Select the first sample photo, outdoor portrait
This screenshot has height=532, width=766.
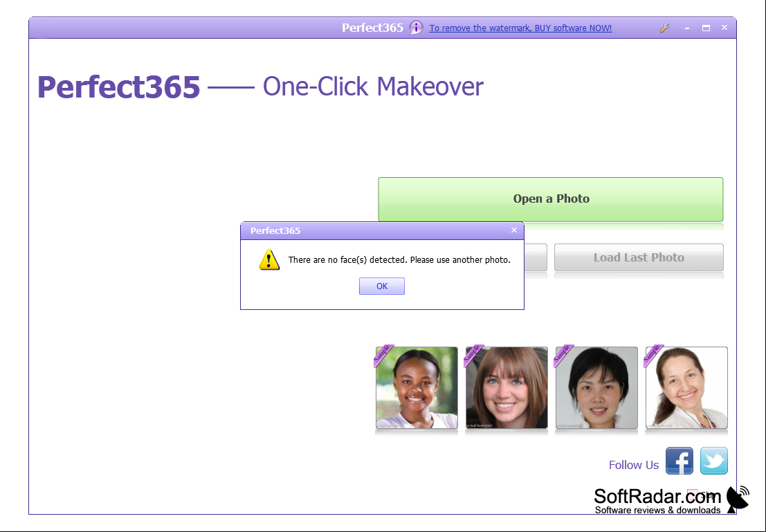[417, 387]
